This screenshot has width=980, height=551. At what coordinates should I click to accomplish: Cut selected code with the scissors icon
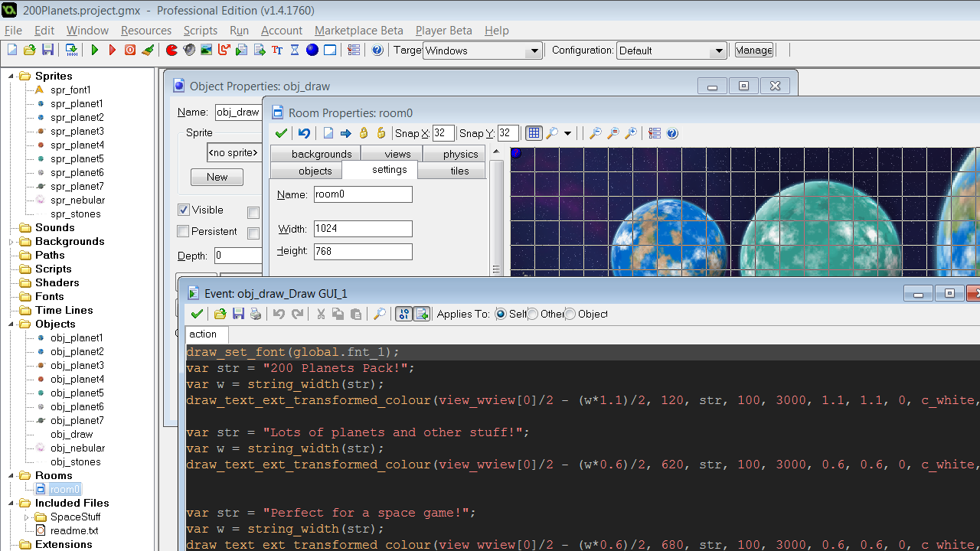click(x=321, y=314)
